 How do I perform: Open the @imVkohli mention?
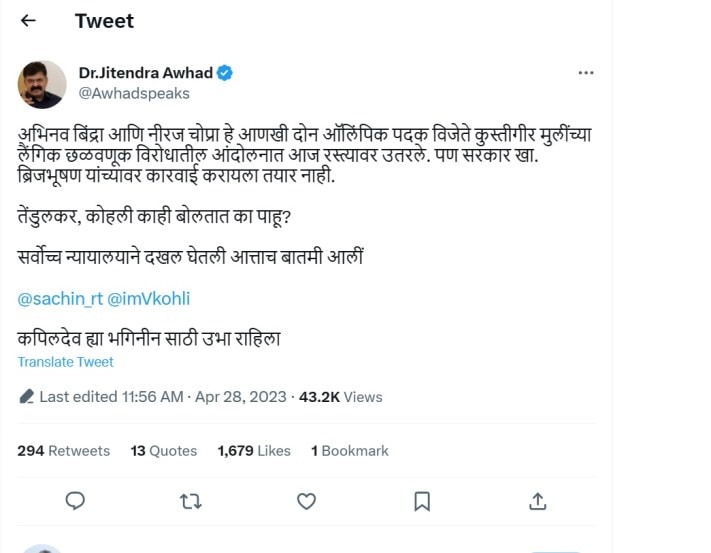pyautogui.click(x=148, y=299)
